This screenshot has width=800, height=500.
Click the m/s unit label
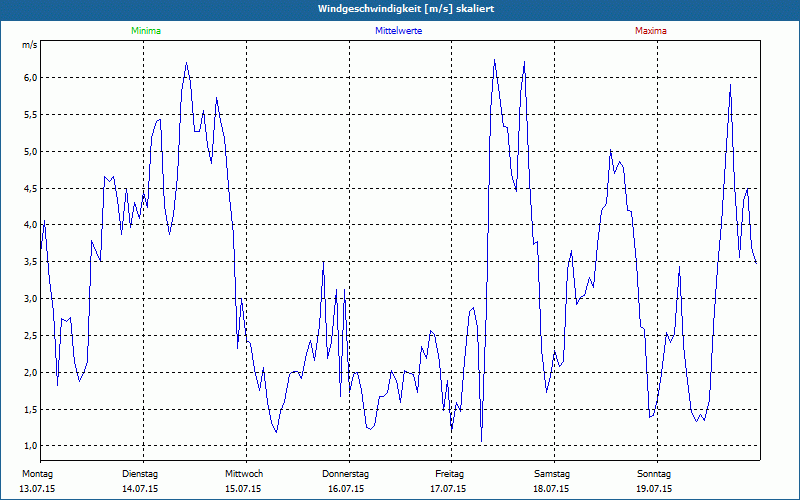[x=30, y=45]
